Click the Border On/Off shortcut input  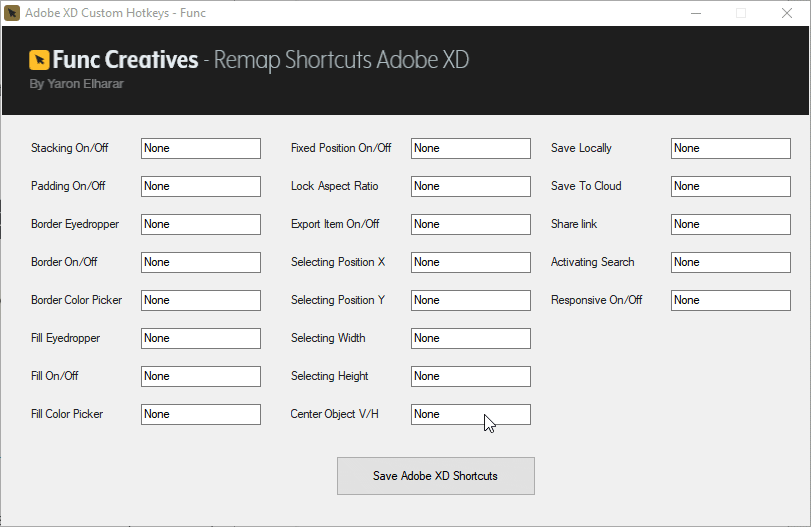pyautogui.click(x=201, y=262)
